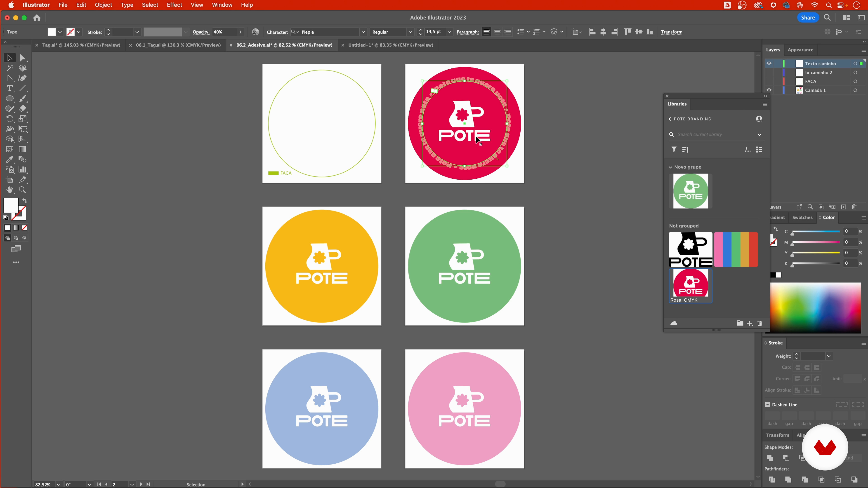Delete selected item in Libraries panel

click(759, 323)
